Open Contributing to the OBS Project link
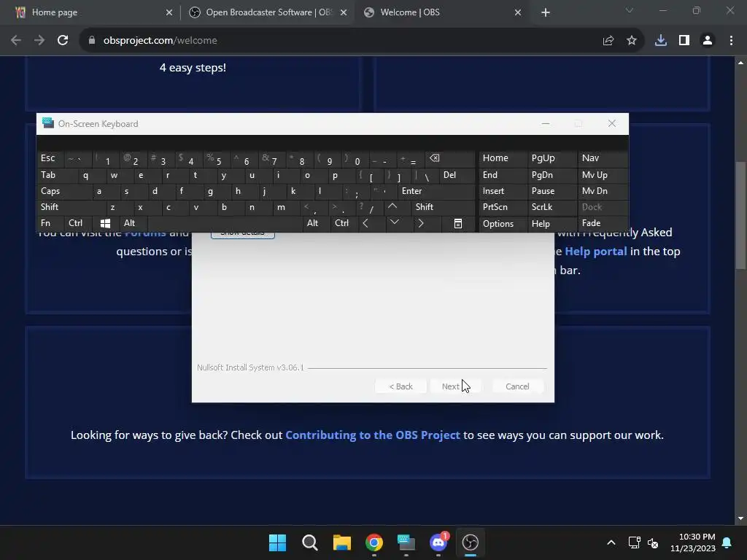747x560 pixels. [x=373, y=435]
